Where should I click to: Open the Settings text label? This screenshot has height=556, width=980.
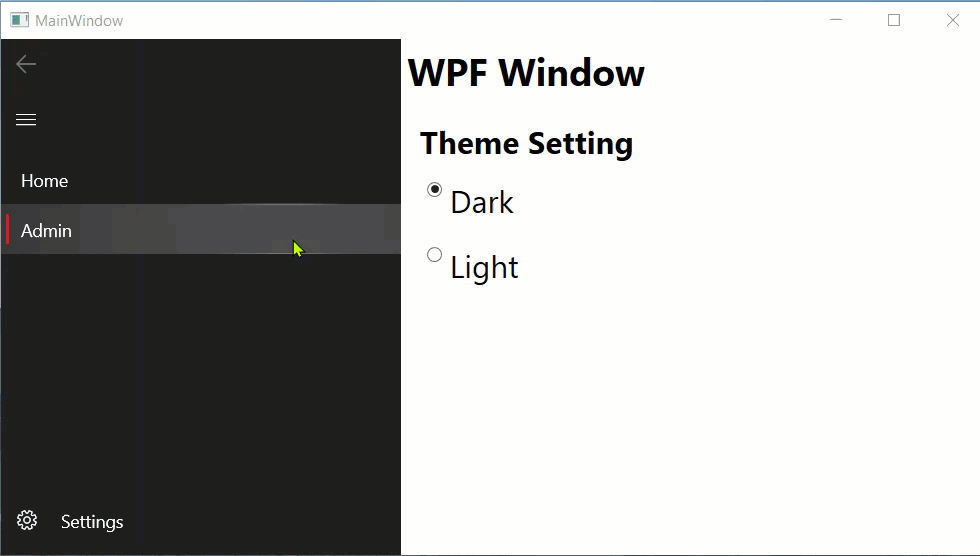tap(92, 522)
